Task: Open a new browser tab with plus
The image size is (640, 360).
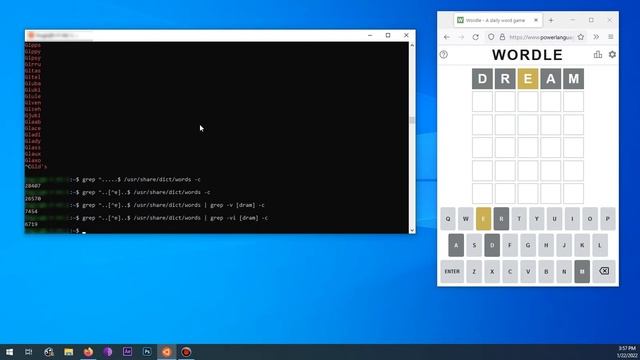Action: (x=551, y=20)
